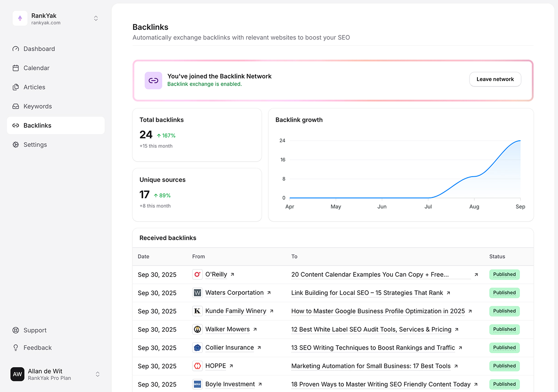Open external arrow beside Collier Insurance

259,348
